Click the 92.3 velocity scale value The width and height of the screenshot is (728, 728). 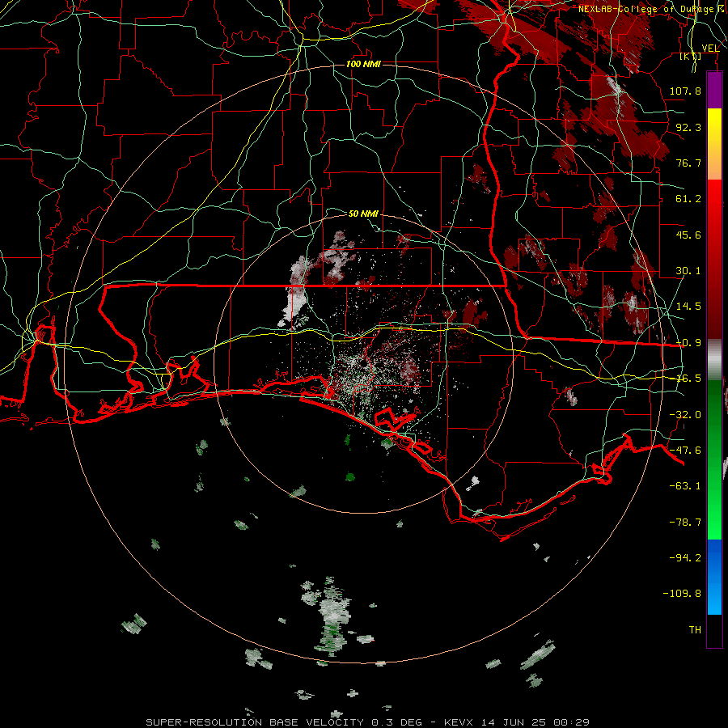pyautogui.click(x=688, y=127)
